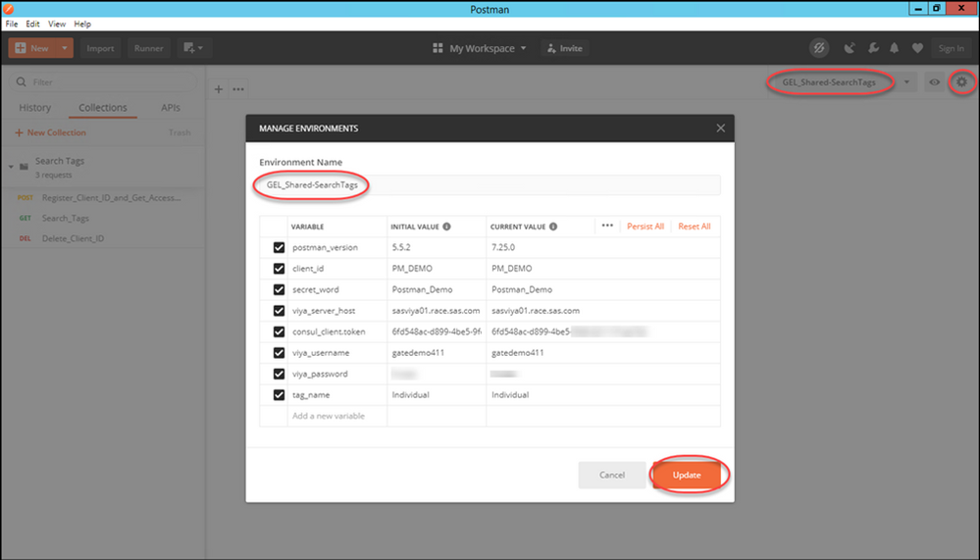Open the File menu
Viewport: 980px width, 560px height.
click(x=12, y=24)
